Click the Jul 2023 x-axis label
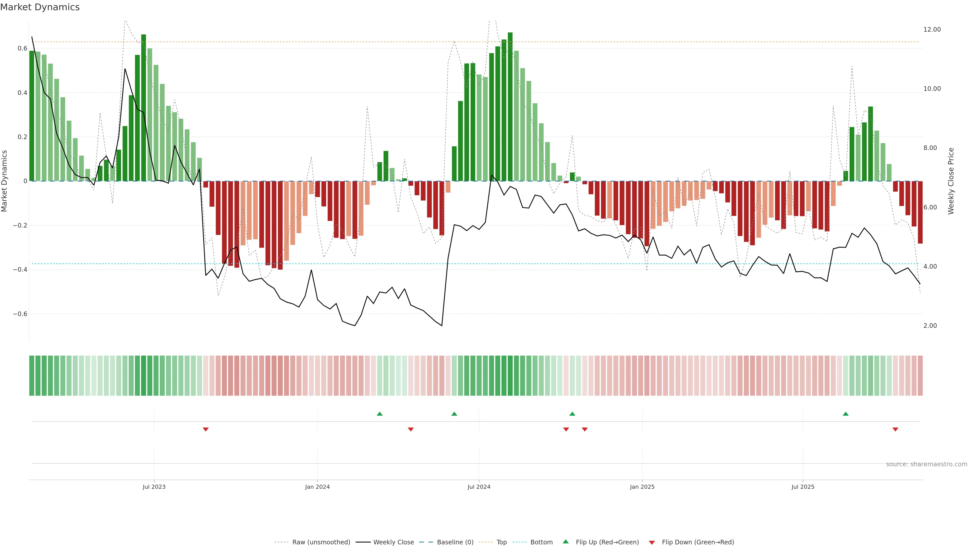This screenshot has width=980, height=551. 154,487
